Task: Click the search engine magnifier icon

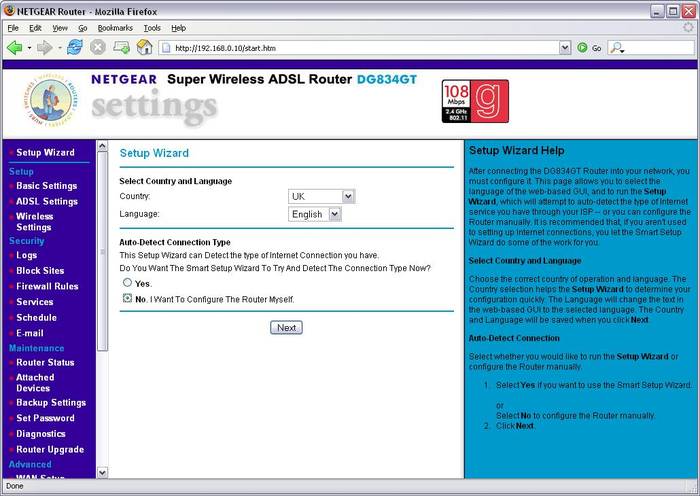Action: click(x=615, y=47)
